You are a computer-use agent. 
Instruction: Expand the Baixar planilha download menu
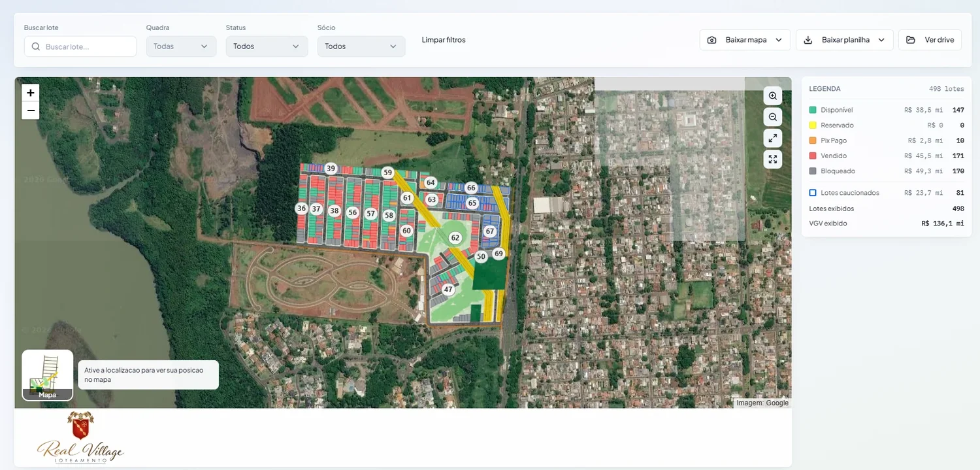click(844, 40)
